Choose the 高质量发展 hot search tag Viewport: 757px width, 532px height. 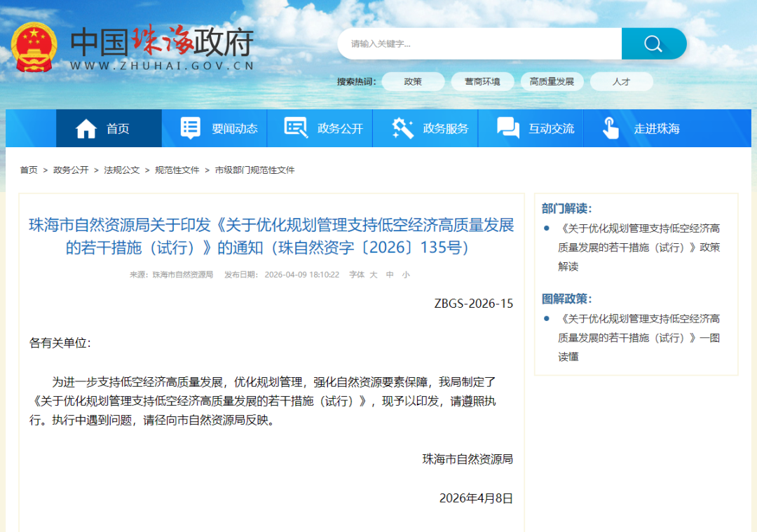click(552, 81)
